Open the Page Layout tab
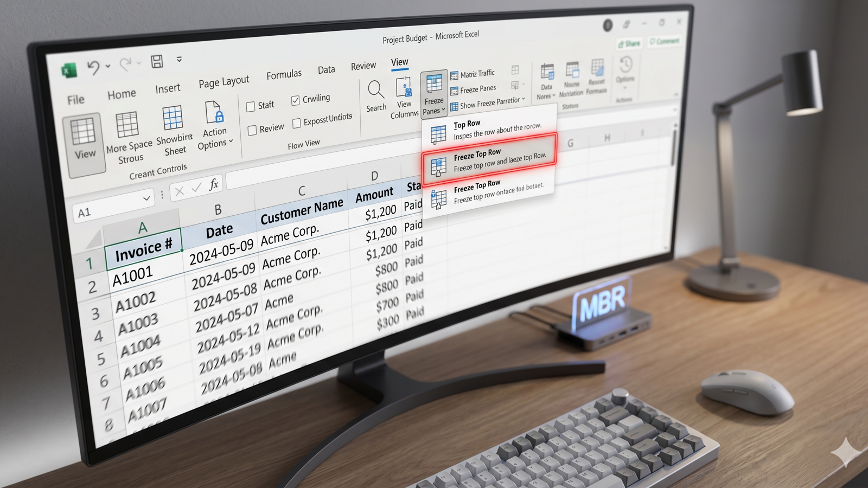Screen dimensions: 868x488 [x=224, y=82]
